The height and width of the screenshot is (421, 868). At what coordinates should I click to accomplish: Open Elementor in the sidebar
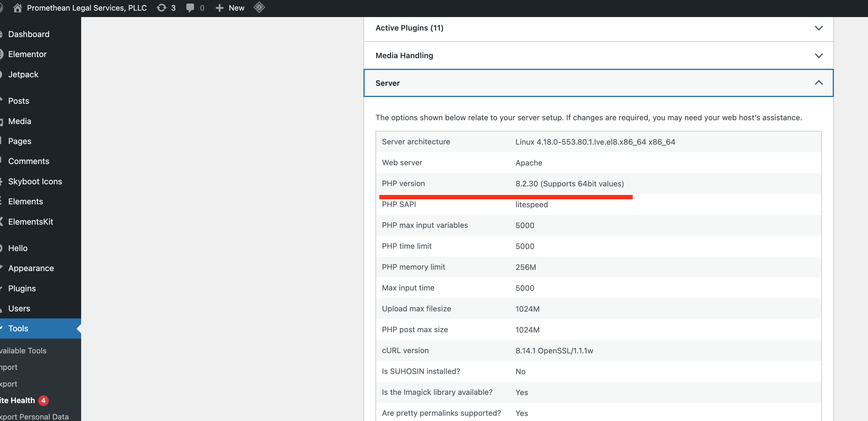pos(27,54)
